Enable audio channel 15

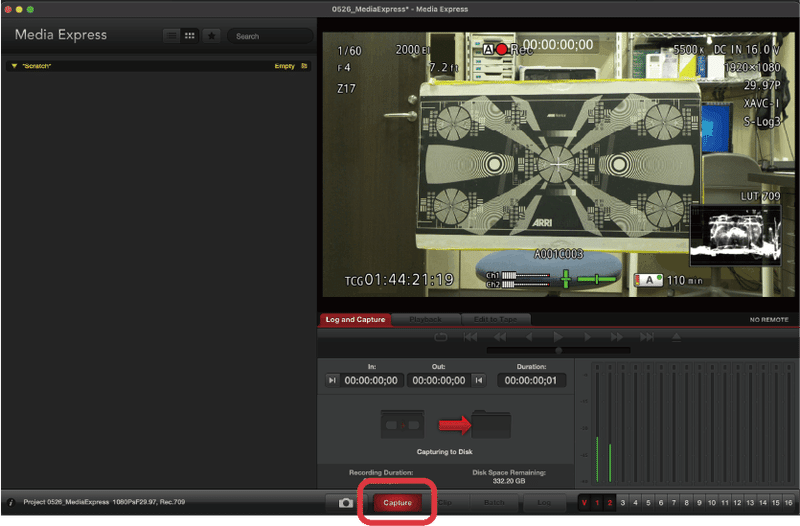click(776, 503)
